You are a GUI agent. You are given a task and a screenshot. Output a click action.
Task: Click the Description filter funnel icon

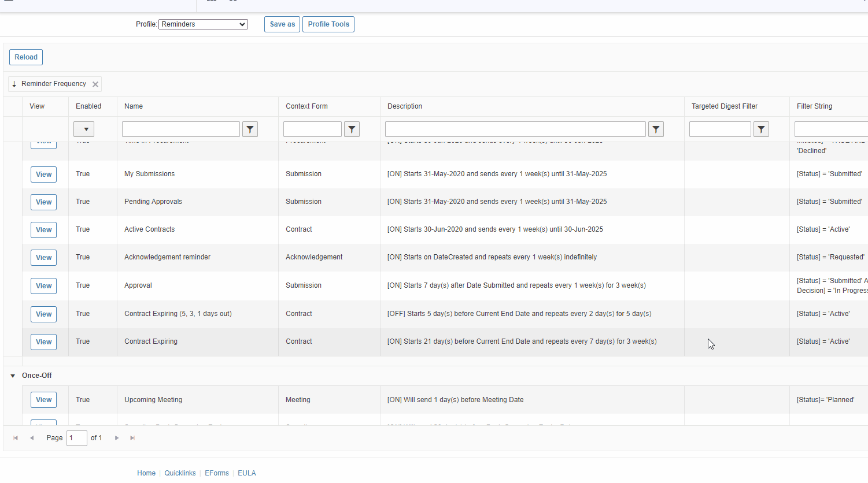tap(656, 129)
